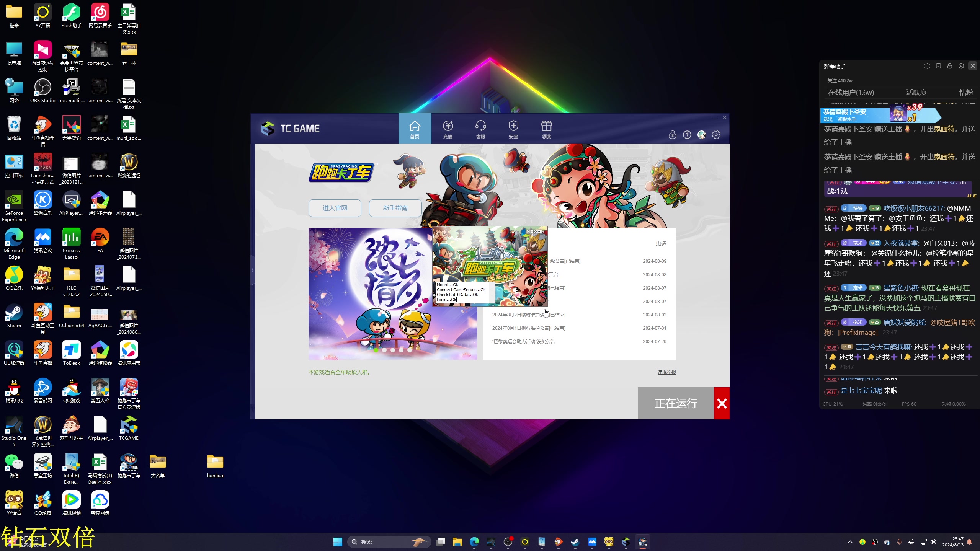Open the TCGAME desktop shortcut
980x551 pixels.
(129, 429)
